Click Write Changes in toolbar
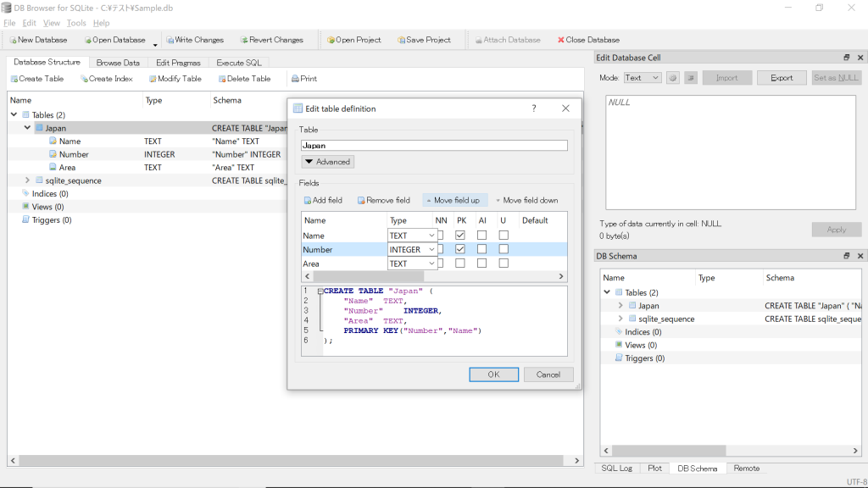This screenshot has width=868, height=488. pyautogui.click(x=195, y=40)
